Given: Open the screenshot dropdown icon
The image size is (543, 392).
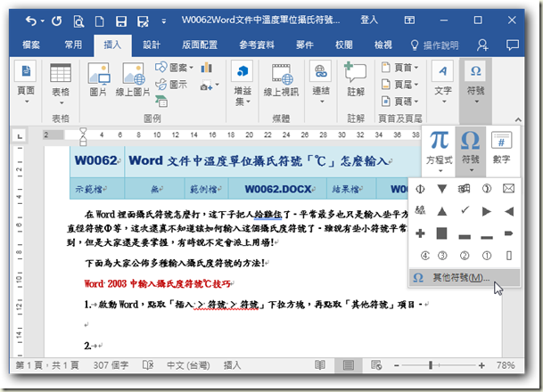Looking at the screenshot, I should 210,86.
